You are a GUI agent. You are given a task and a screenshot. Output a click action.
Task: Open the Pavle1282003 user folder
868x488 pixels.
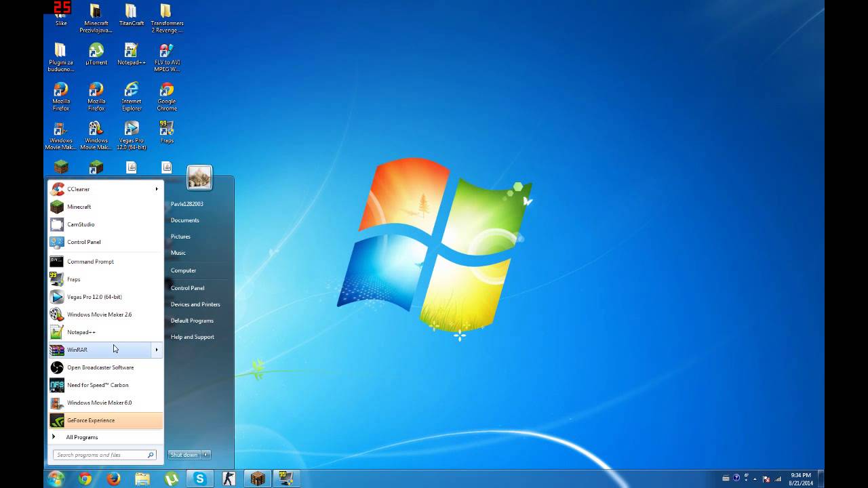[x=186, y=204]
